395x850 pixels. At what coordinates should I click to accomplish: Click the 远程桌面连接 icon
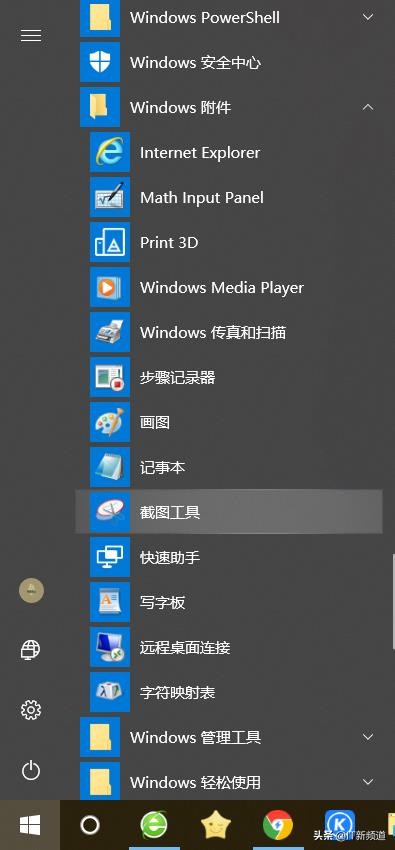[110, 647]
